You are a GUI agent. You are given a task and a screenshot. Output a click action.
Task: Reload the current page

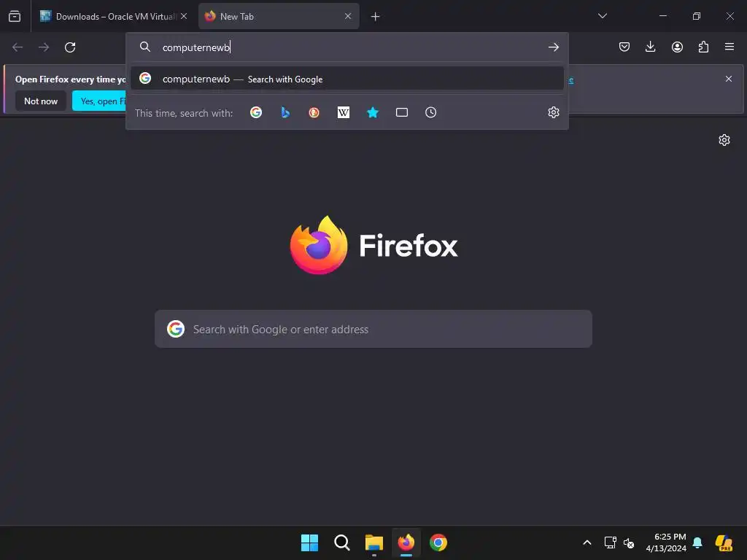click(x=70, y=47)
